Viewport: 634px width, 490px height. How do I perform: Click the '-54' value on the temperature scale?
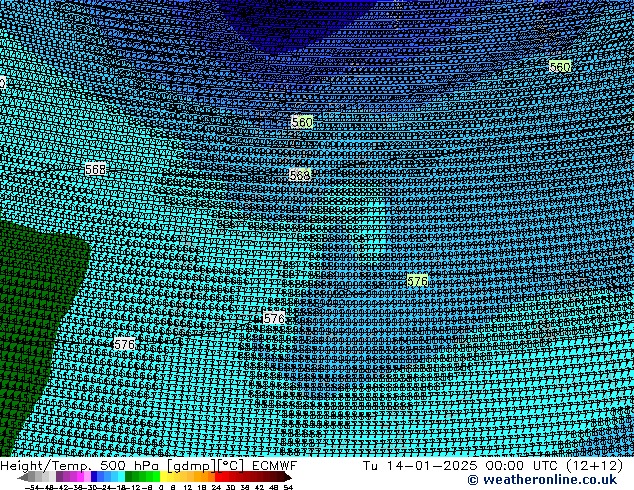32,488
